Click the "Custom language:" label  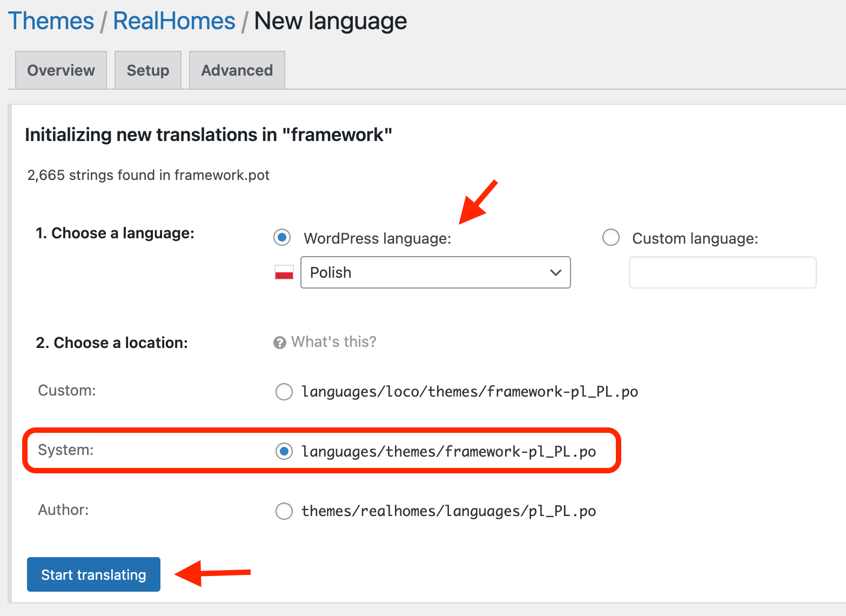(695, 238)
